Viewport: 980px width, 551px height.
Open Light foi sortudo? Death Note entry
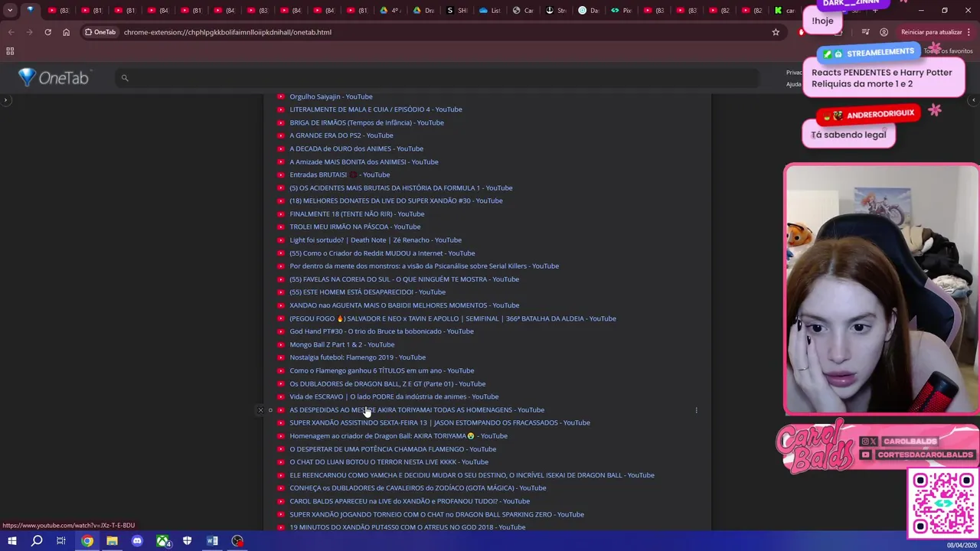pos(375,240)
